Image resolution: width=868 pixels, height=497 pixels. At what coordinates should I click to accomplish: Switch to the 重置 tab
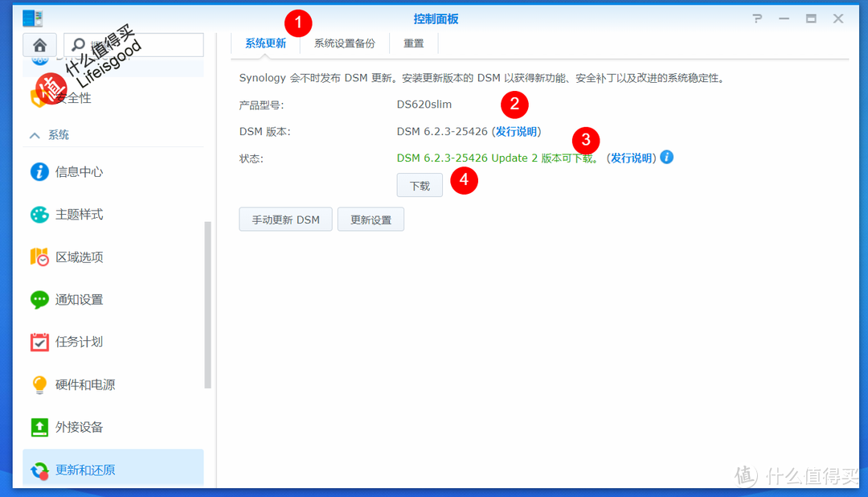[413, 43]
